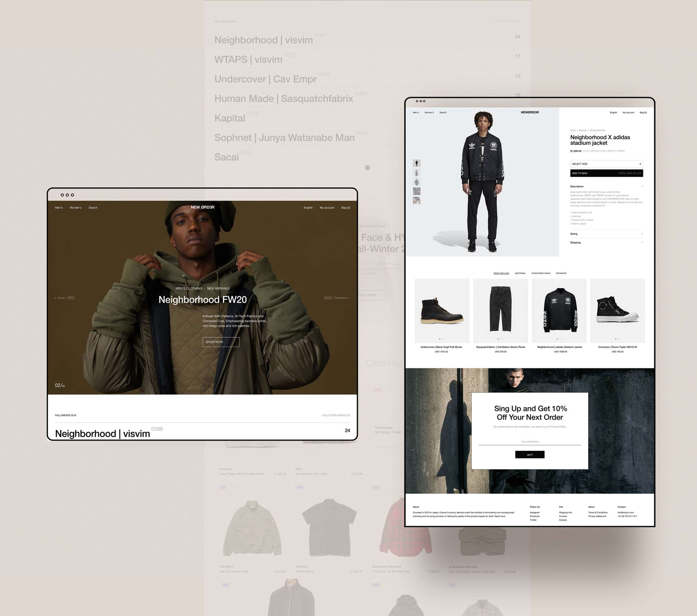Screen dimensions: 697x616
Task: Open Undercover | Cav Empr in the background page
Action: click(266, 79)
